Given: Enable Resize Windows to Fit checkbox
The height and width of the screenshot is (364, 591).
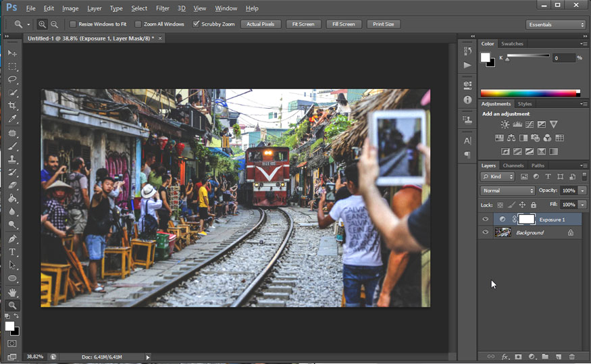Looking at the screenshot, I should [x=73, y=24].
